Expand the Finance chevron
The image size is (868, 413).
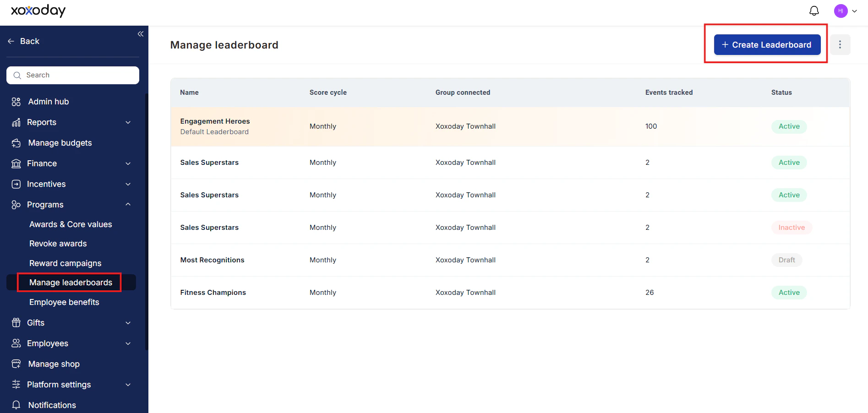click(x=128, y=163)
